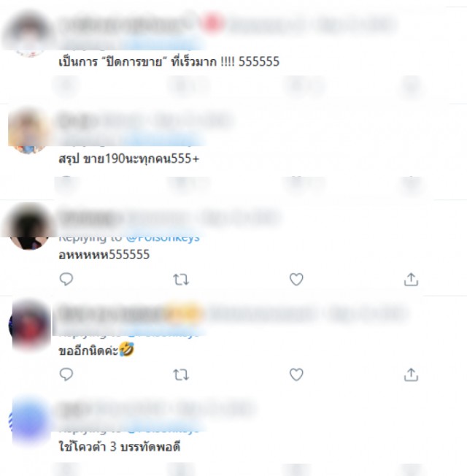The width and height of the screenshot is (467, 476).
Task: Open purple avatar beside ใช้โควต้า tweet
Action: (29, 421)
